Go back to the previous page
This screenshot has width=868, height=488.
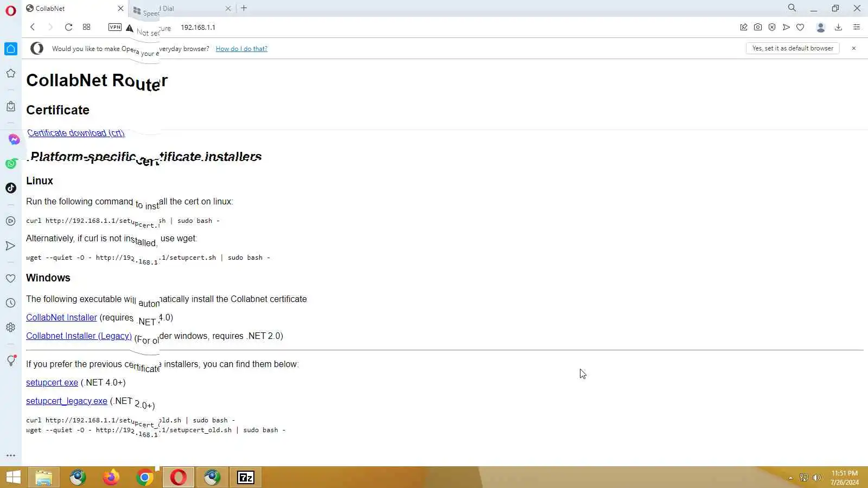(x=33, y=27)
